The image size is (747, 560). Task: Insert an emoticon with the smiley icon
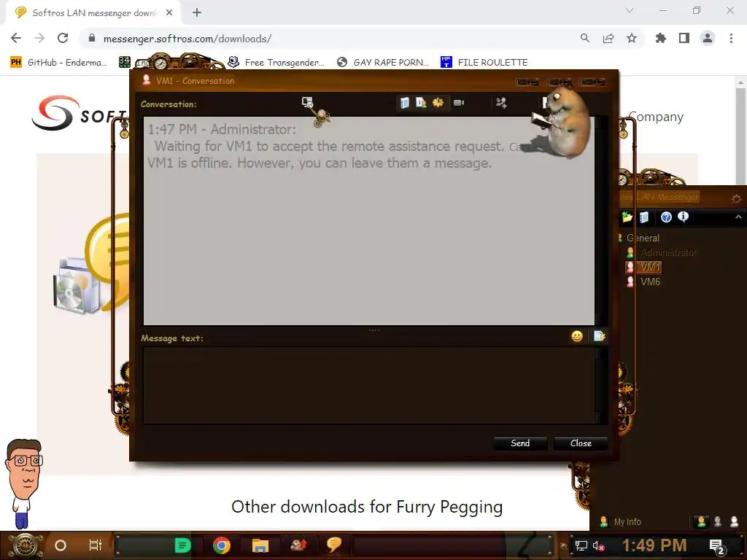[x=577, y=336]
